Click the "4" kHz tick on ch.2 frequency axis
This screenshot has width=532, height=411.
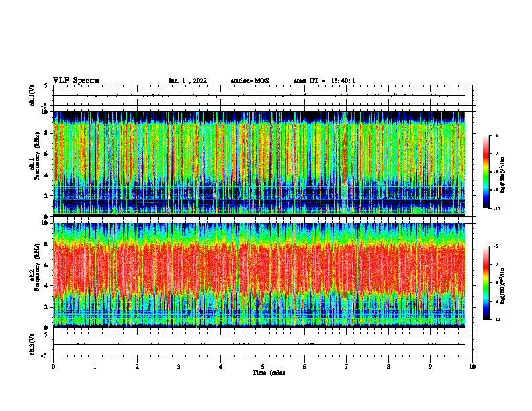tap(47, 286)
